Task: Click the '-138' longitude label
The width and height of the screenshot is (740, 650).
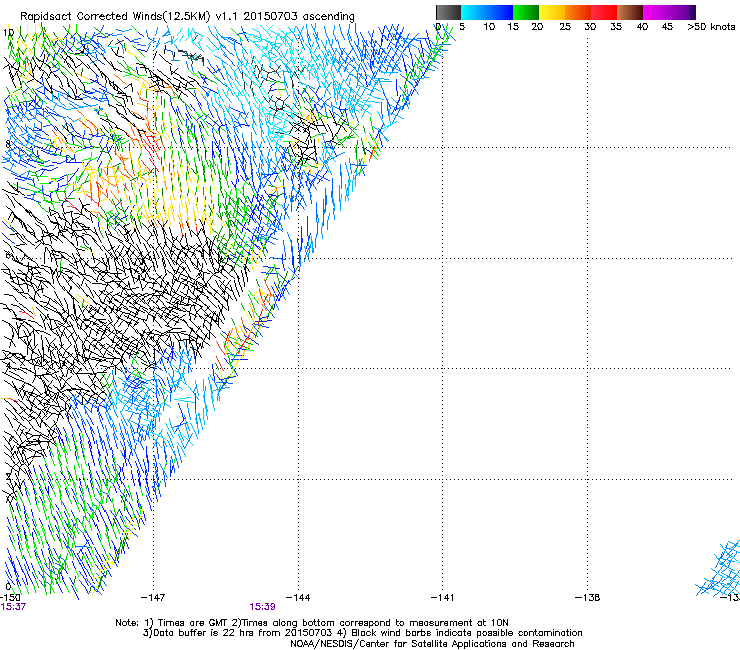Action: (x=588, y=598)
